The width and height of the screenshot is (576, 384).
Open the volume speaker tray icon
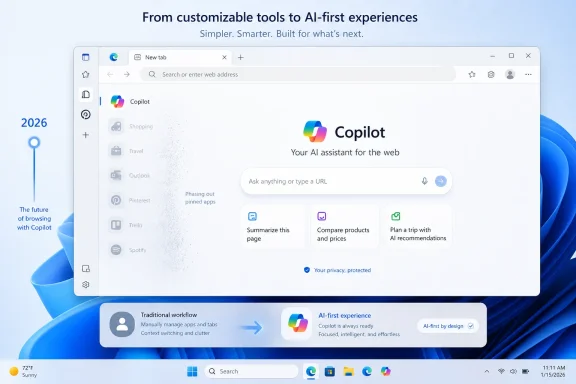[513, 372]
